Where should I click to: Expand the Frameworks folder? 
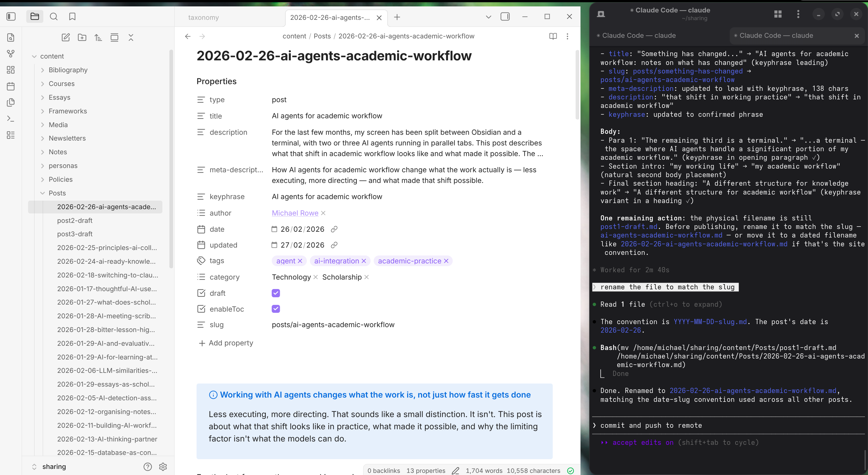click(x=42, y=111)
